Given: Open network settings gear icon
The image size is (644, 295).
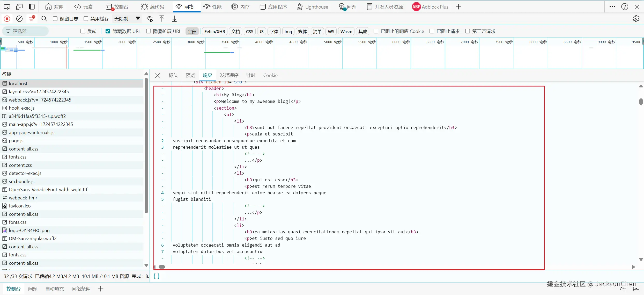Looking at the screenshot, I should pyautogui.click(x=636, y=19).
